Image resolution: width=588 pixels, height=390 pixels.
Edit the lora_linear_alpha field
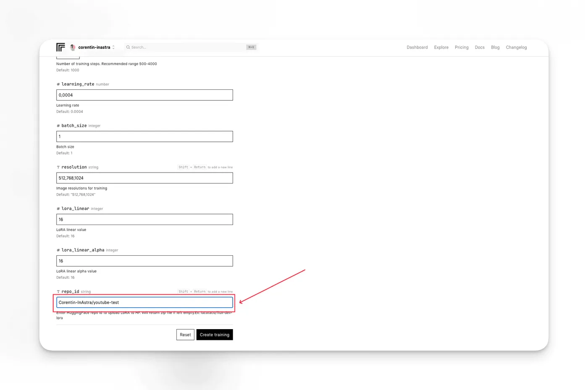pyautogui.click(x=144, y=261)
